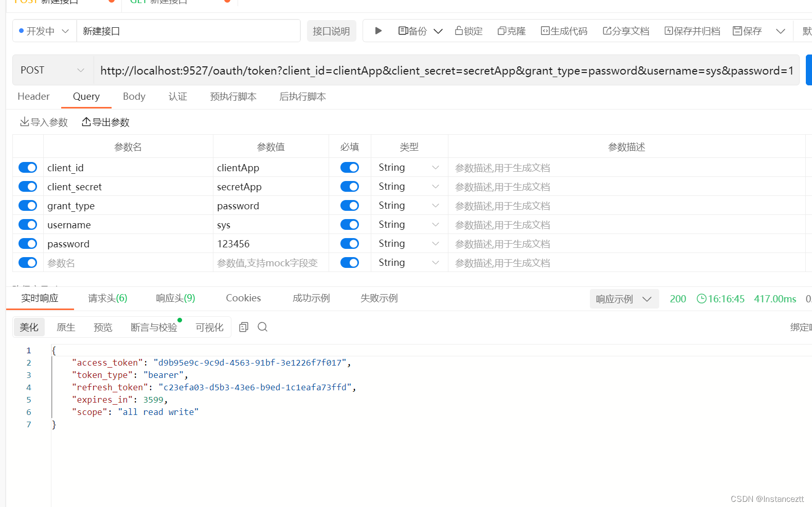Select the 原生 view button

pos(66,327)
